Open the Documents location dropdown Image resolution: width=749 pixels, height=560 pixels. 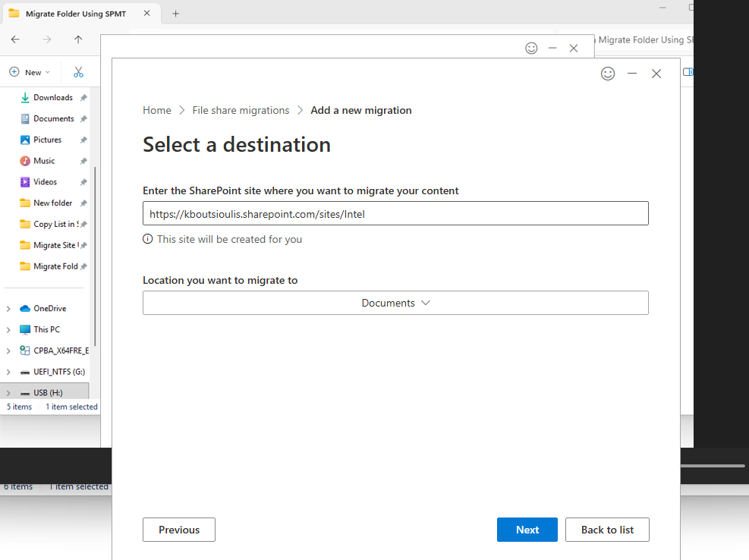pos(395,303)
